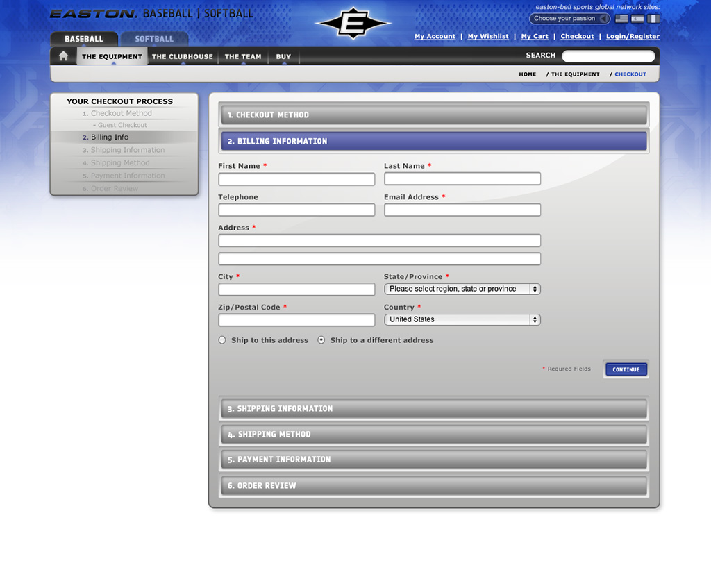Open The Clubhouse menu

click(183, 57)
